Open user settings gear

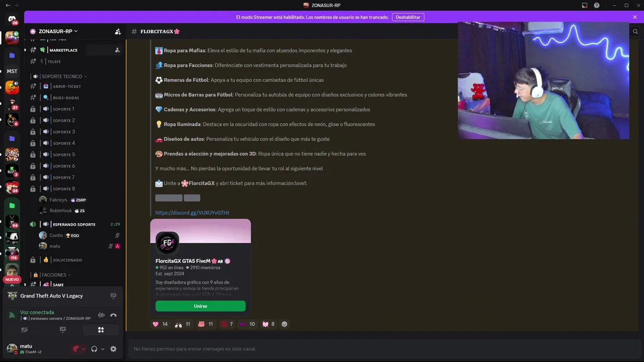pos(113,349)
